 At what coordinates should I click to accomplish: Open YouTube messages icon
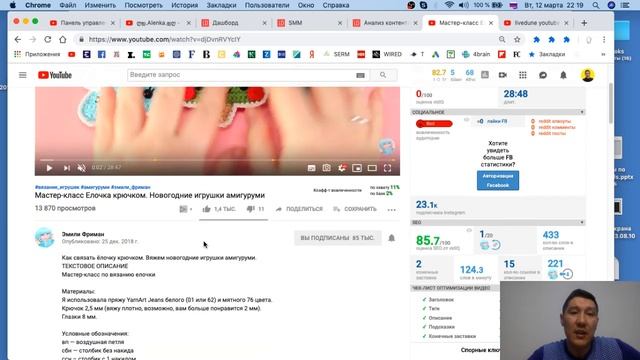(543, 75)
